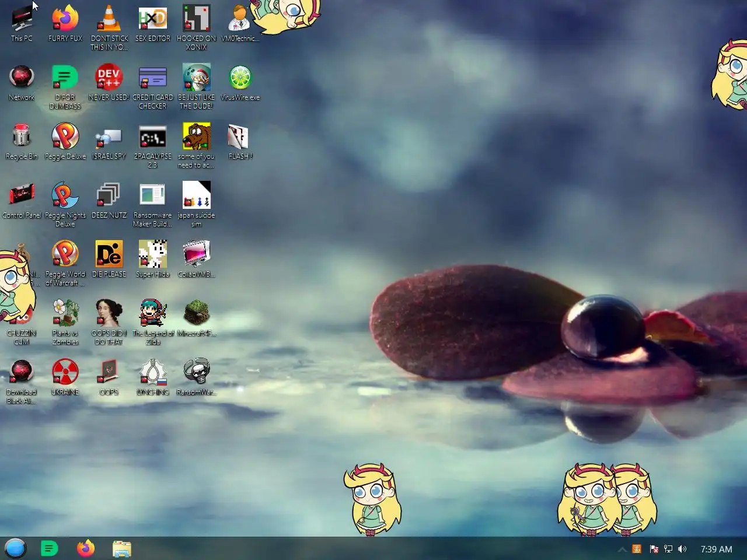Viewport: 747px width, 560px height.
Task: Select the DEEZ NUTZ shortcut
Action: pyautogui.click(x=109, y=201)
